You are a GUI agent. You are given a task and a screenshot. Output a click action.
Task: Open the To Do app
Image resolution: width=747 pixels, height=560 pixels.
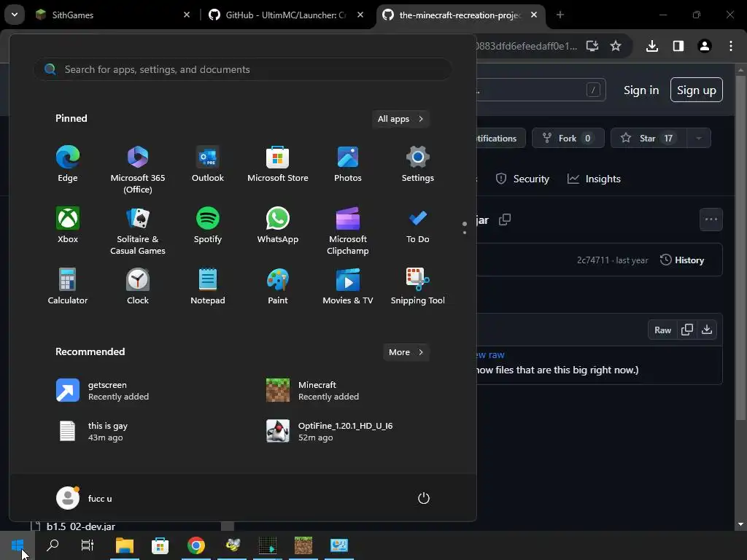(x=418, y=225)
